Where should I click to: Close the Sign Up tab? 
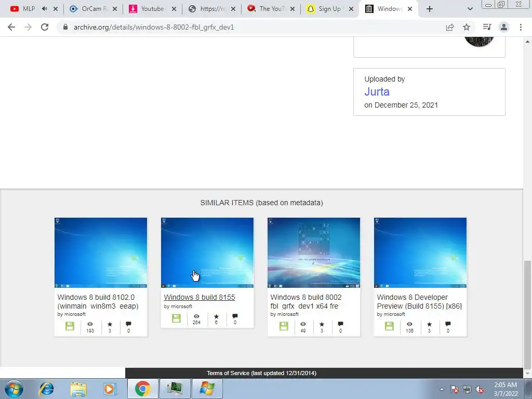tap(351, 9)
